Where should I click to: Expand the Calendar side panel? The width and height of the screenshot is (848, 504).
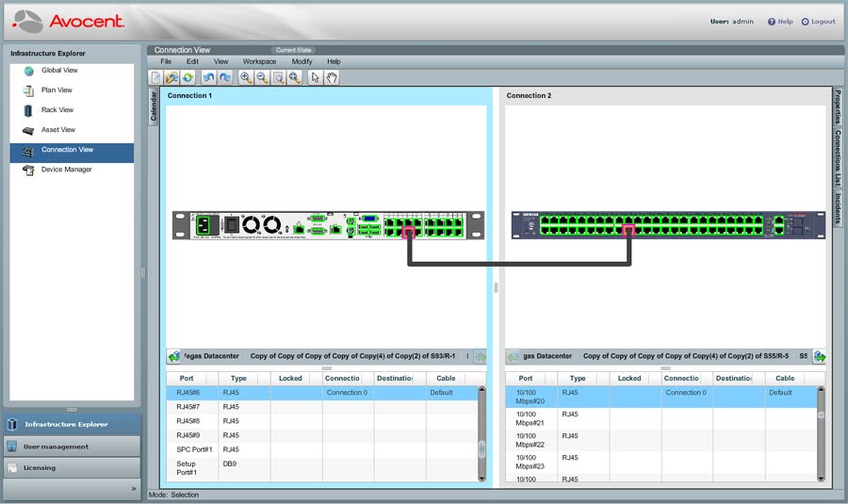click(155, 106)
